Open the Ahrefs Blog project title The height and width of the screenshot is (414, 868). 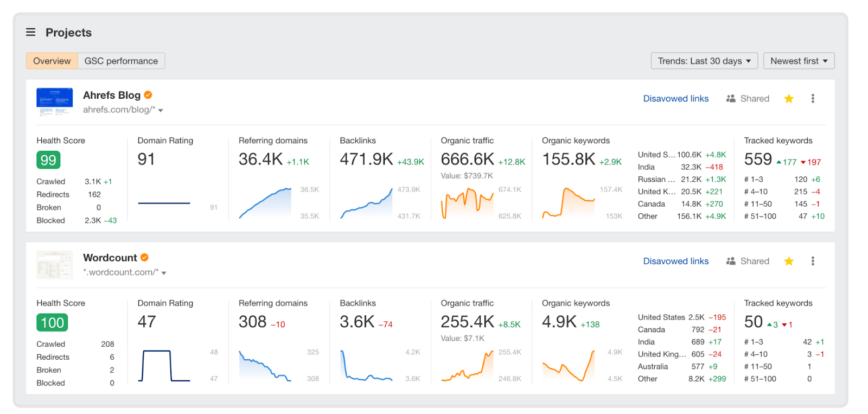pyautogui.click(x=112, y=95)
